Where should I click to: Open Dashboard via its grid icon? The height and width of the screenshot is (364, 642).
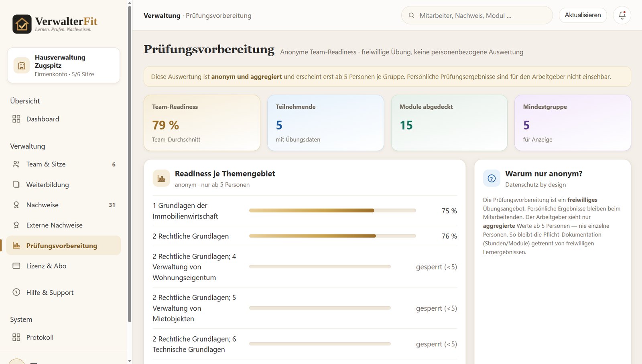(16, 119)
